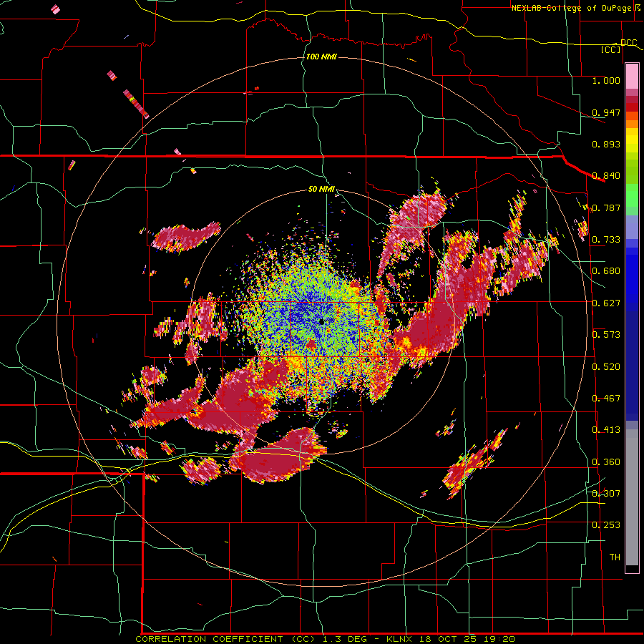644x644 pixels.
Task: Click the TH label on the legend
Action: pyautogui.click(x=615, y=557)
